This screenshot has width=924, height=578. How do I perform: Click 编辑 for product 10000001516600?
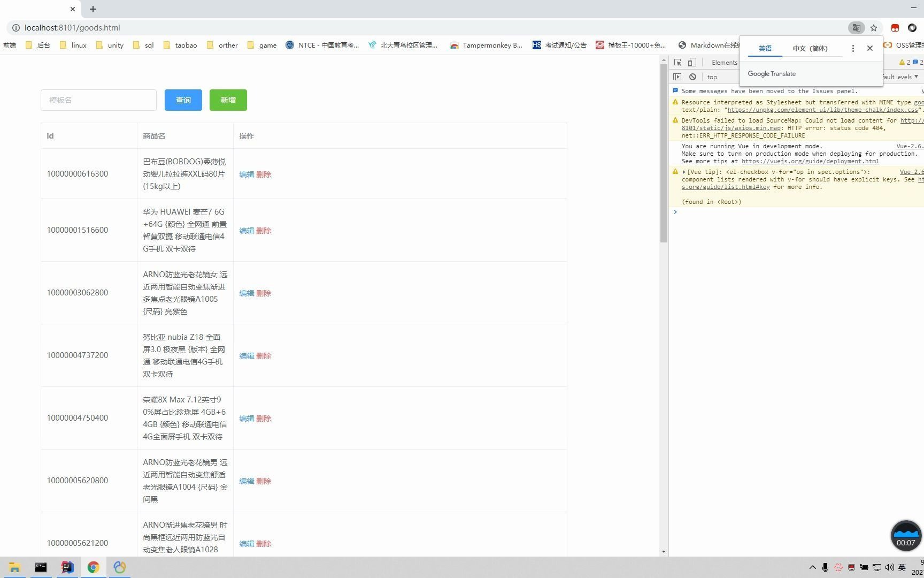247,231
